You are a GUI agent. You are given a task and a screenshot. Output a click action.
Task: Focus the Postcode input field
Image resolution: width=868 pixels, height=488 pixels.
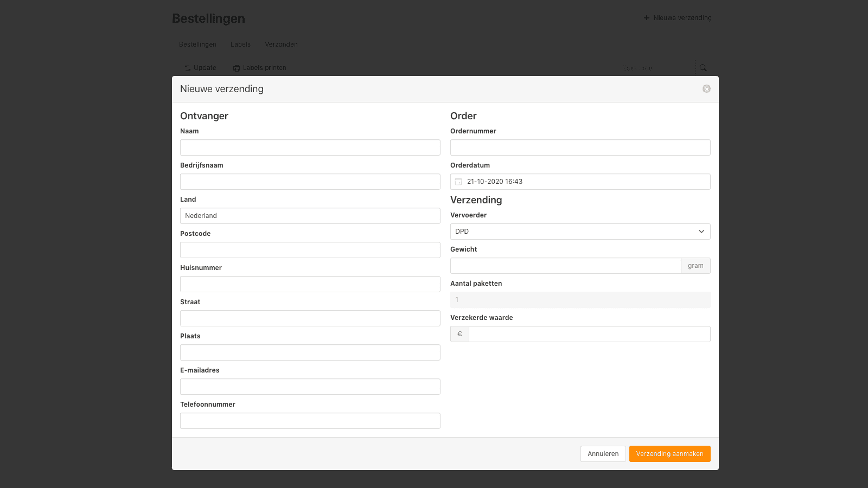pyautogui.click(x=310, y=249)
